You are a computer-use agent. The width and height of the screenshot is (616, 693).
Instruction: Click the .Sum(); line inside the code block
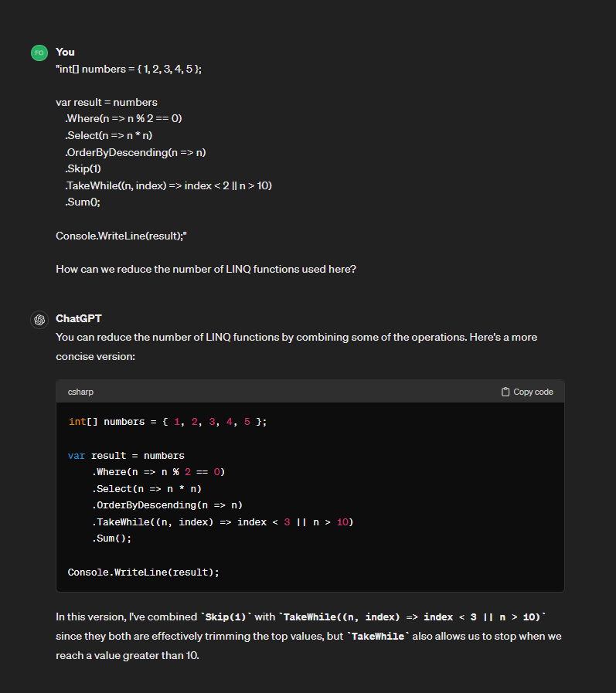[x=112, y=538]
